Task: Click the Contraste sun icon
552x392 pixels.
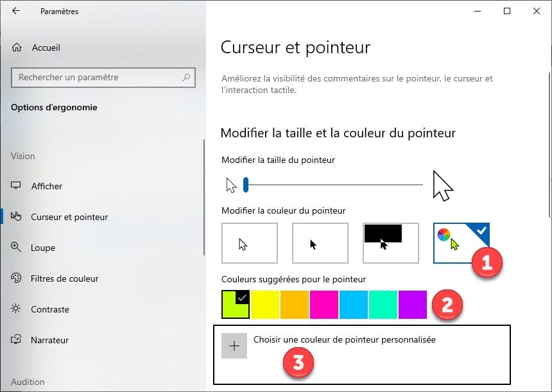Action: click(x=17, y=309)
